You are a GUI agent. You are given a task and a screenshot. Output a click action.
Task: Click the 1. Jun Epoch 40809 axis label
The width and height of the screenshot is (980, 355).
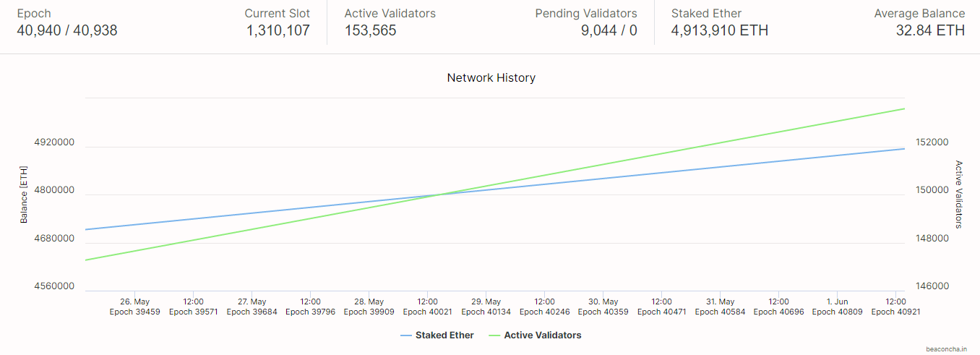[x=837, y=307]
